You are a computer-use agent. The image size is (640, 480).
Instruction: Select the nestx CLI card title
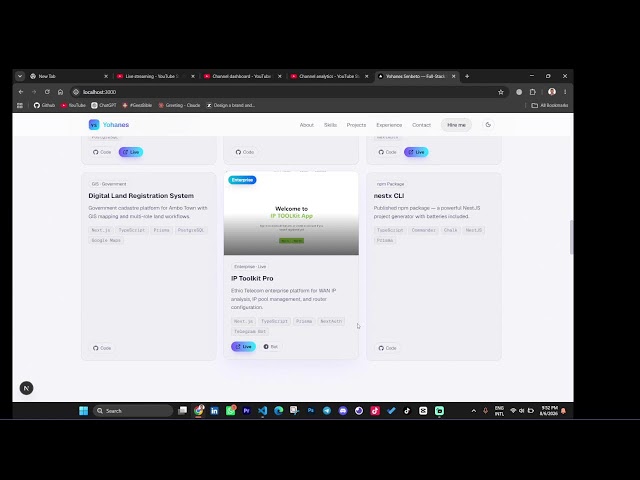click(389, 196)
